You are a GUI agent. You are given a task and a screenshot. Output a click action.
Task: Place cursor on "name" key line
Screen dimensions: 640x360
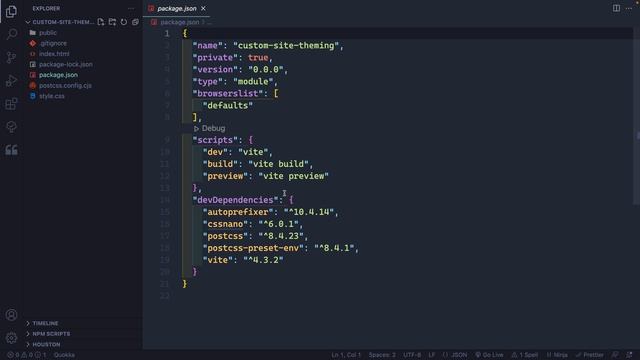pyautogui.click(x=269, y=46)
